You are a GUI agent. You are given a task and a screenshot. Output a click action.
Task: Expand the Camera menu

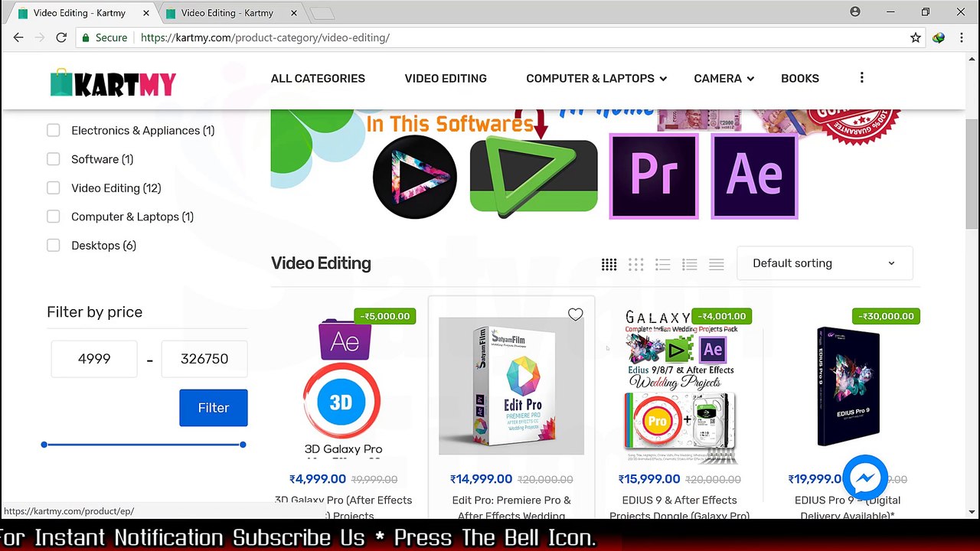724,78
